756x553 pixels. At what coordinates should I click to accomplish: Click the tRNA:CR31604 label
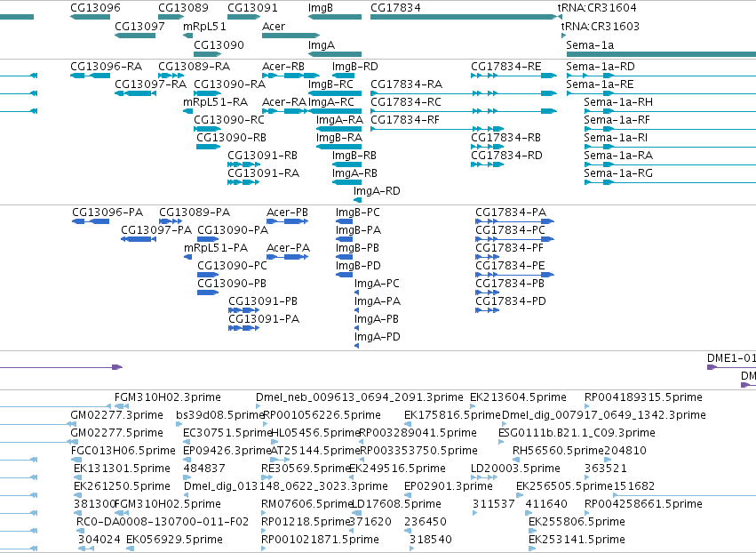pyautogui.click(x=597, y=8)
